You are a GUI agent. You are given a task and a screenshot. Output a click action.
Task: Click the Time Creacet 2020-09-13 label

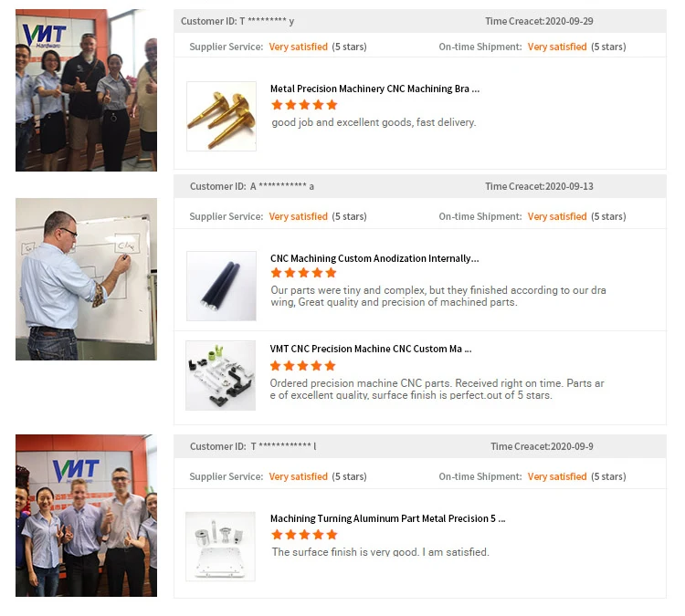pos(539,186)
